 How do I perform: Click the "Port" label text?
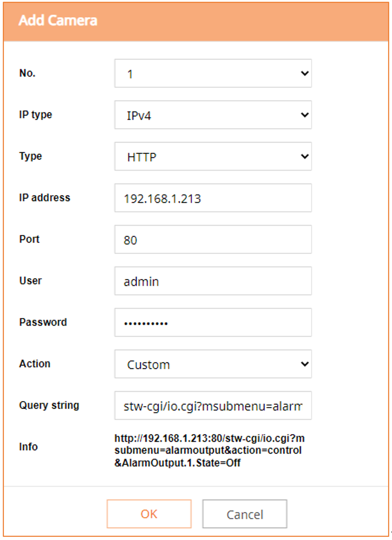tap(30, 239)
